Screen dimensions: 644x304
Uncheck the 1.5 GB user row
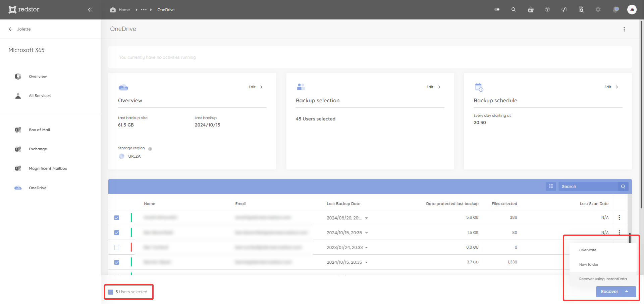[117, 233]
